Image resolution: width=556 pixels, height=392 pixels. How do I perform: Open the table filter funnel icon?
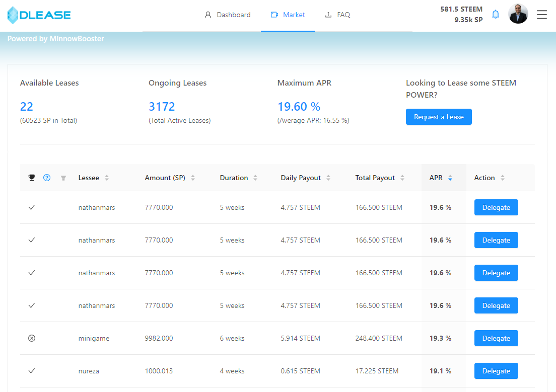click(63, 178)
